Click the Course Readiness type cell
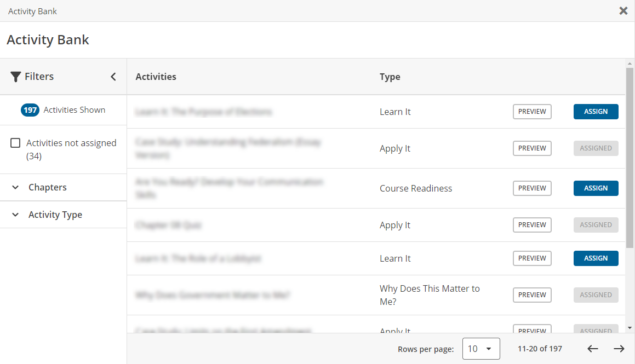The width and height of the screenshot is (635, 364). click(416, 188)
